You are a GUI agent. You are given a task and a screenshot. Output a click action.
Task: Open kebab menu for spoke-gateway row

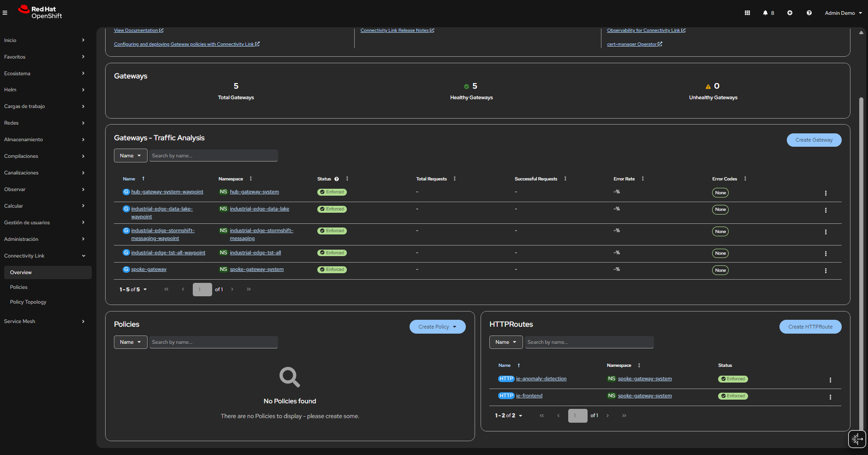pos(826,271)
